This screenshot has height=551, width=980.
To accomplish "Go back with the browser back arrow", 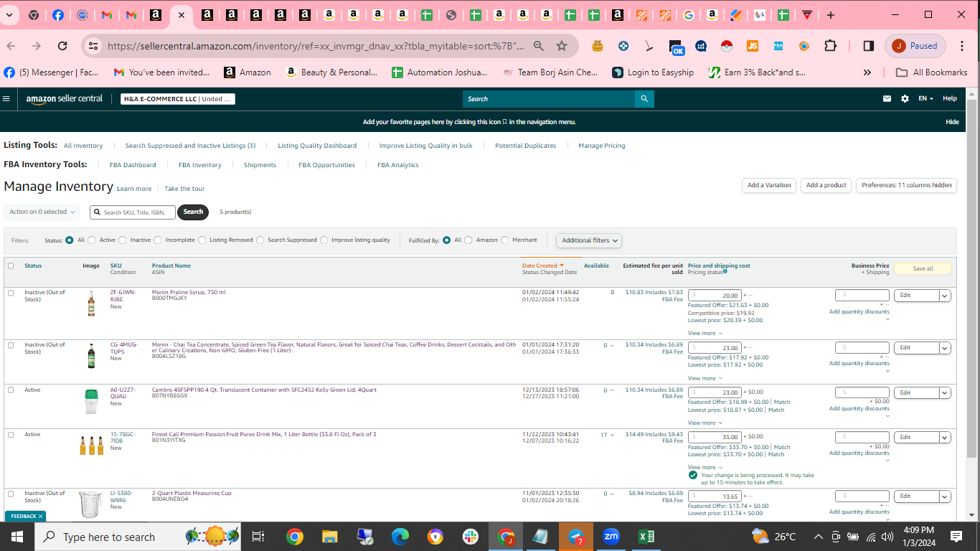I will click(x=11, y=46).
